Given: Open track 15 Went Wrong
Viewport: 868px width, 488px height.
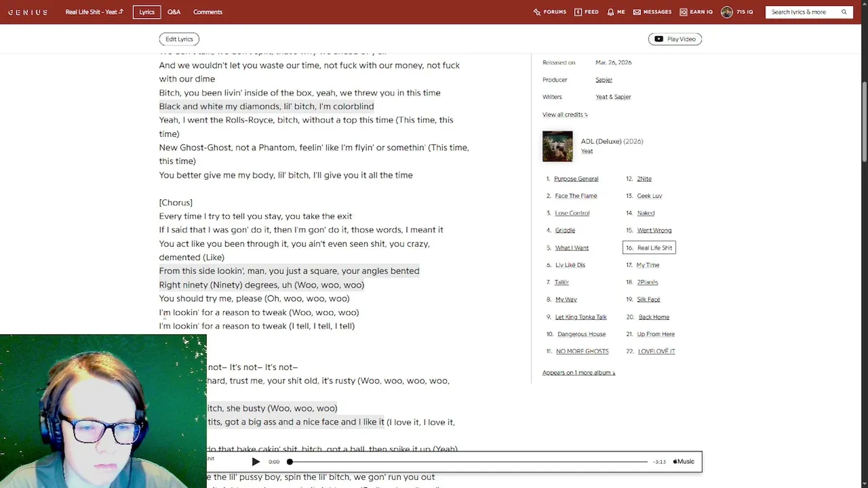Looking at the screenshot, I should 654,230.
